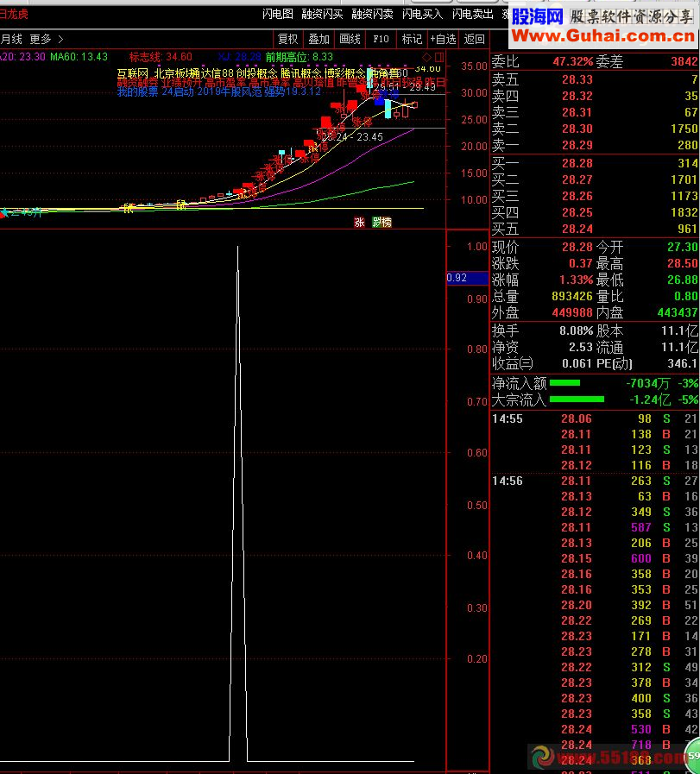Go back with the 返回 button
Viewport: 700px width, 774px height.
(475, 39)
